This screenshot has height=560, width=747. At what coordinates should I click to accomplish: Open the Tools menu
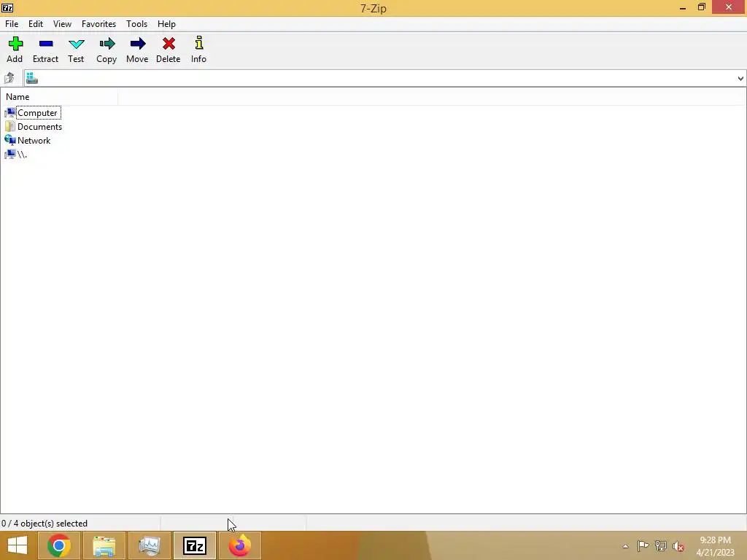(x=136, y=24)
